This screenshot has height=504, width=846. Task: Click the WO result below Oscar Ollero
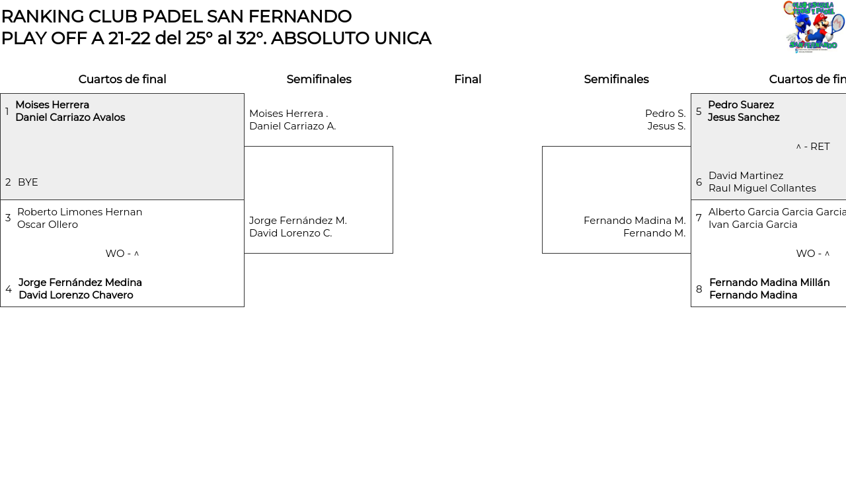(122, 254)
